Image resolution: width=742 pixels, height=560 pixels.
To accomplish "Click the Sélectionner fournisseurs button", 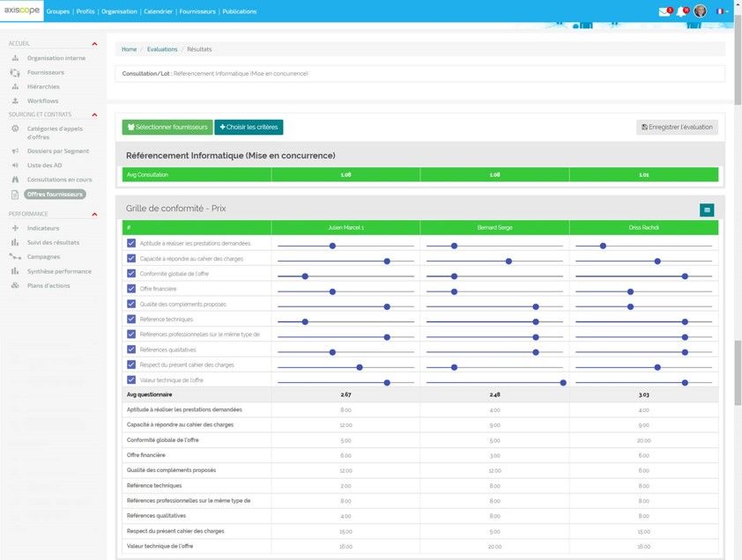I will 167,127.
